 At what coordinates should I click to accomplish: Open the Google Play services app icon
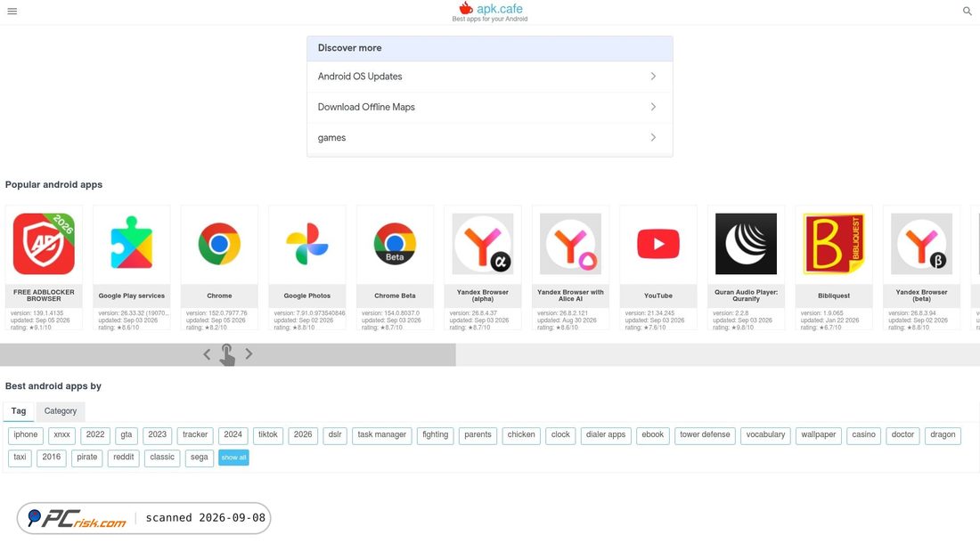pyautogui.click(x=131, y=244)
